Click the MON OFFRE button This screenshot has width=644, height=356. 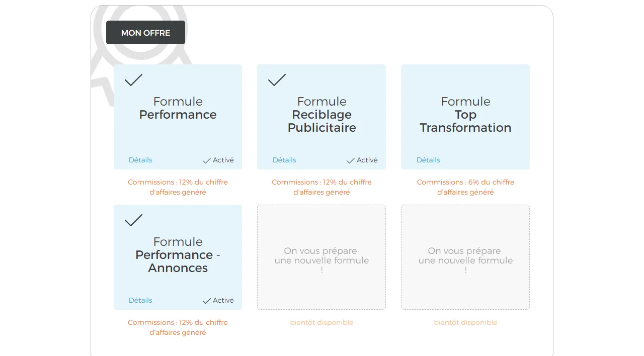pyautogui.click(x=145, y=33)
